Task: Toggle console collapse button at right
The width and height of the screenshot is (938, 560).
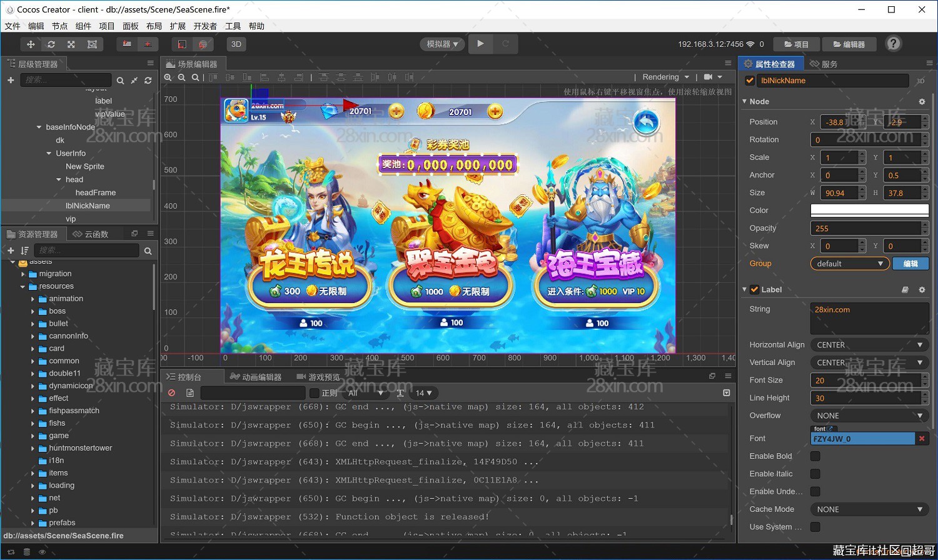Action: pyautogui.click(x=727, y=393)
